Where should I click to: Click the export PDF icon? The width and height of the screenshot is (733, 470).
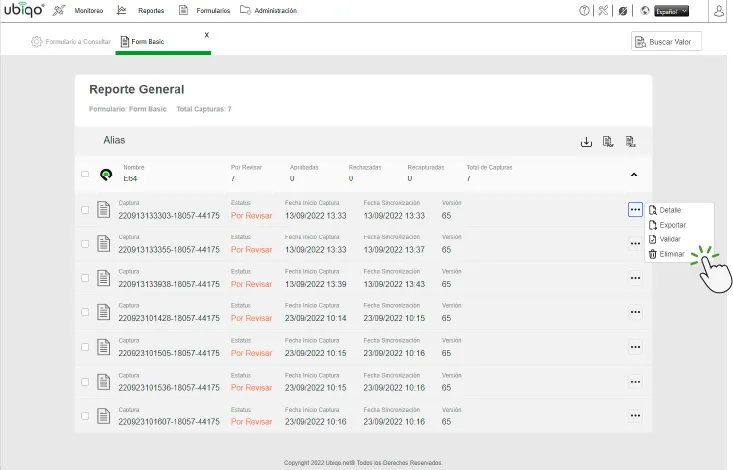608,142
